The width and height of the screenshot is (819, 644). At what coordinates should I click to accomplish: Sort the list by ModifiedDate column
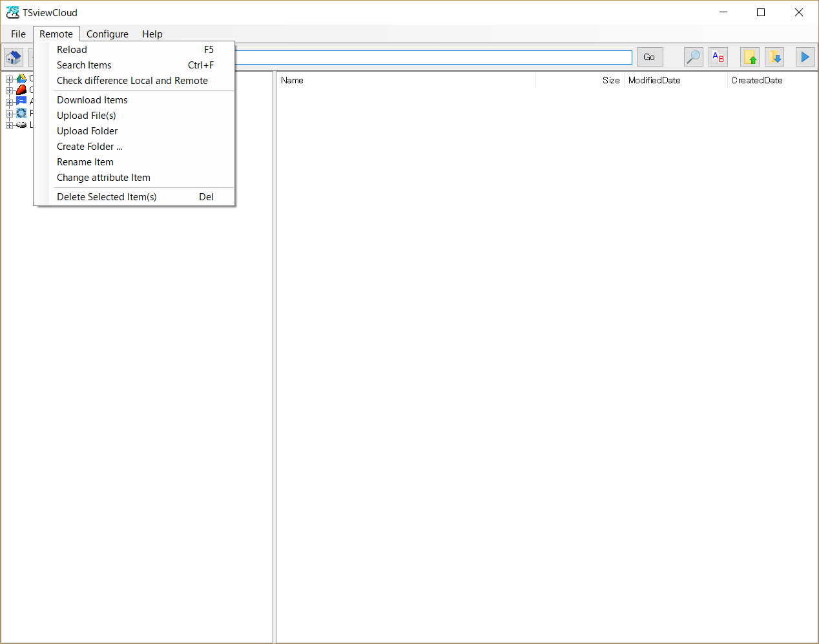[654, 81]
